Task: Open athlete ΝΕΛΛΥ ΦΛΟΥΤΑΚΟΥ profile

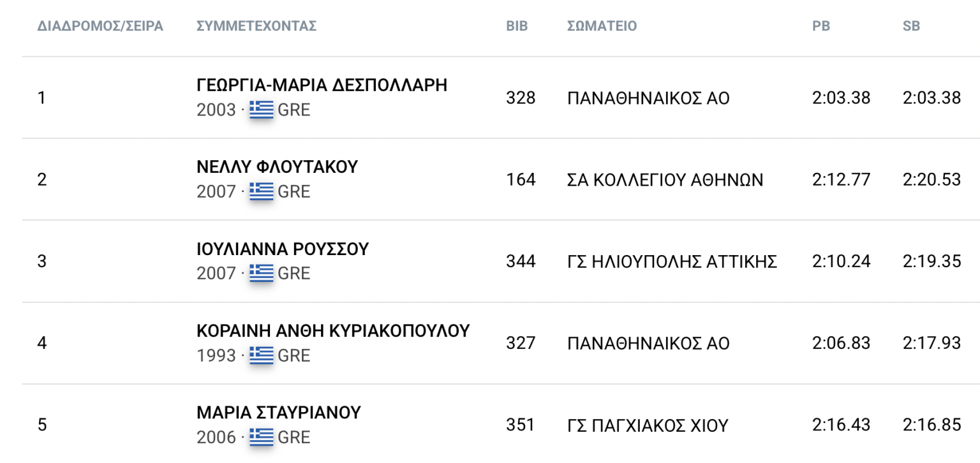Action: pos(278,167)
